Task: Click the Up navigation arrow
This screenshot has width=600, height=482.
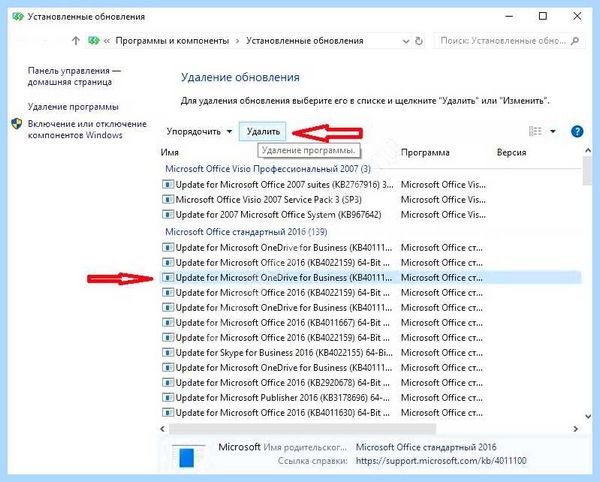Action: coord(76,41)
